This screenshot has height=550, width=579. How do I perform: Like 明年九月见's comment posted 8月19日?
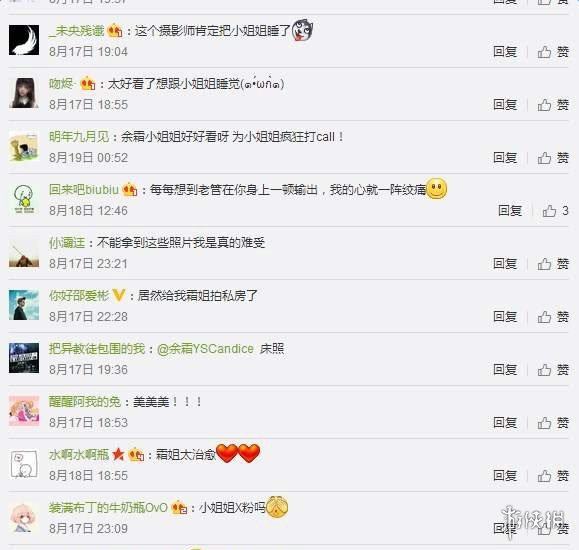[x=553, y=158]
